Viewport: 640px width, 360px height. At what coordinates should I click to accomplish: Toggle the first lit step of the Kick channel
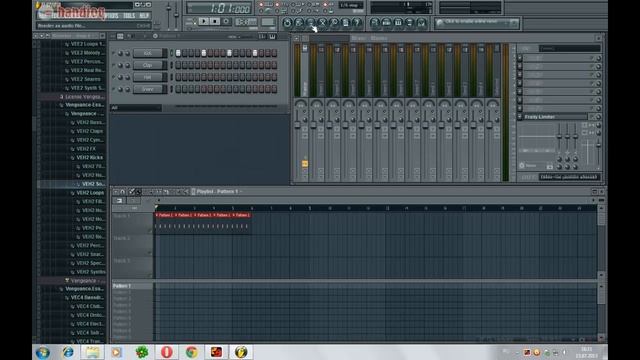coord(178,53)
